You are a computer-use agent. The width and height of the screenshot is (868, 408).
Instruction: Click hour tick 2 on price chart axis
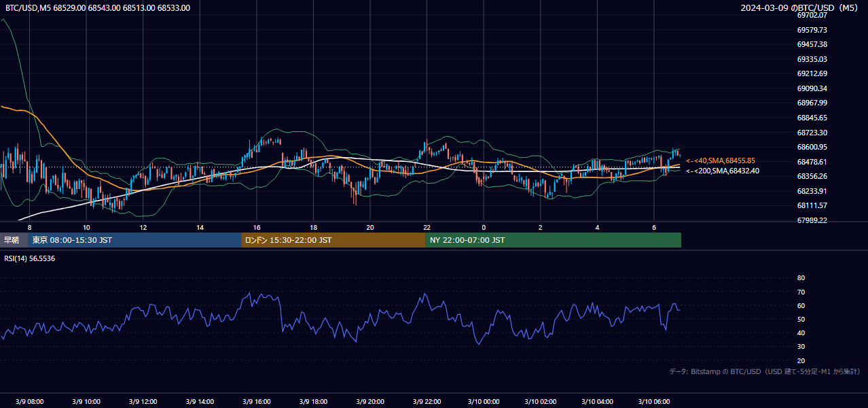541,227
